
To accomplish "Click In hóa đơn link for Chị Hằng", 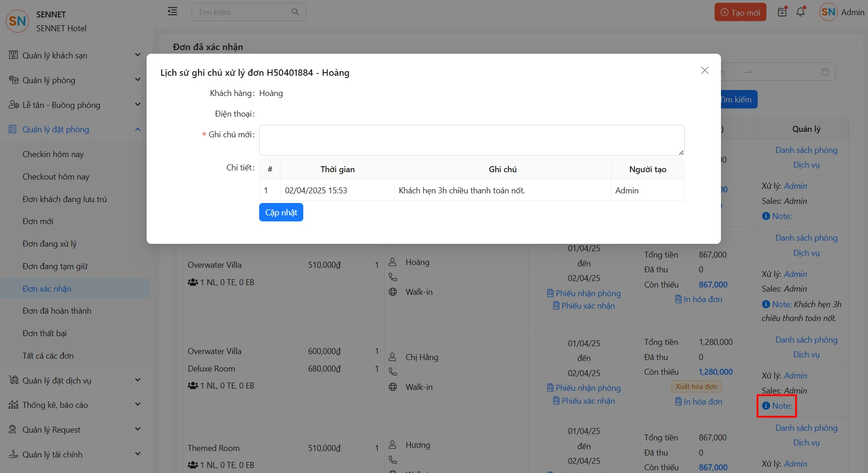I will click(698, 402).
